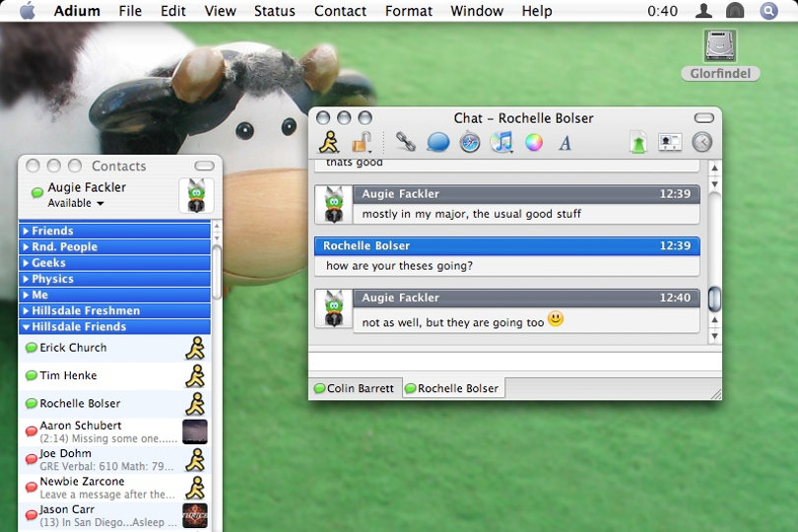Viewport: 798px width, 532px height.
Task: Expand the Friends group
Action: [x=26, y=231]
